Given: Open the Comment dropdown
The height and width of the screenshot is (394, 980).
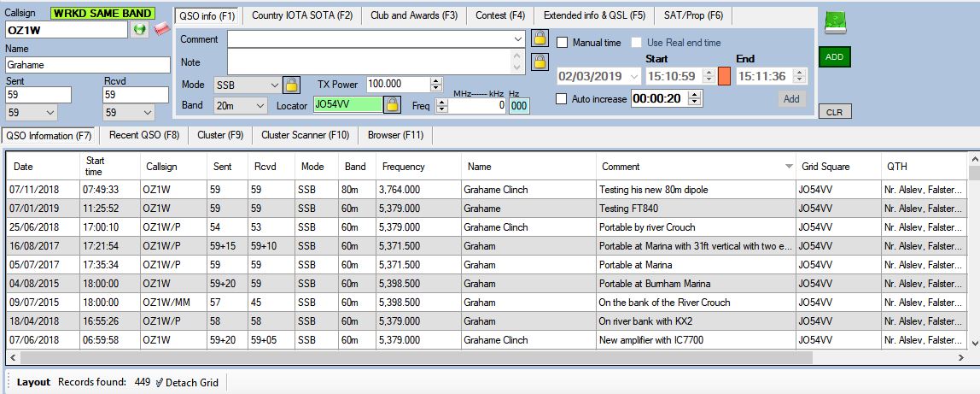Looking at the screenshot, I should [518, 38].
